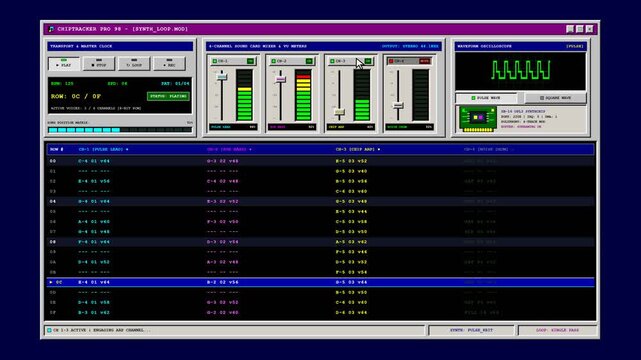Stop playback with the STOP button
Viewport: 641px width, 360px height.
[99, 64]
